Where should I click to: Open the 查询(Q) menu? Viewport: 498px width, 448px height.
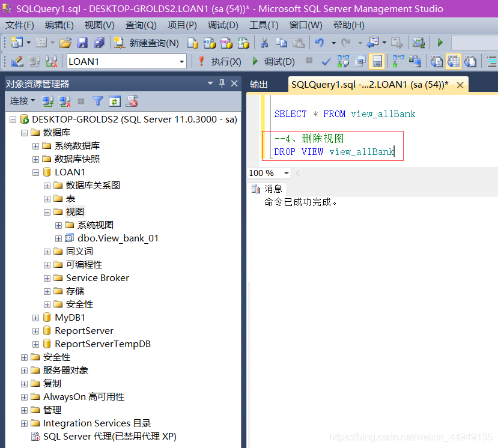pos(141,25)
